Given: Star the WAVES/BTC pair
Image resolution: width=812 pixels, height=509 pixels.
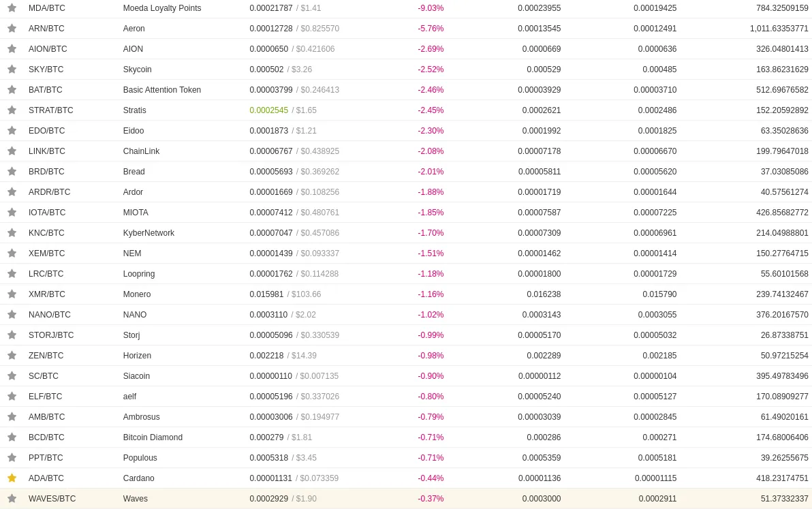Looking at the screenshot, I should pos(12,499).
